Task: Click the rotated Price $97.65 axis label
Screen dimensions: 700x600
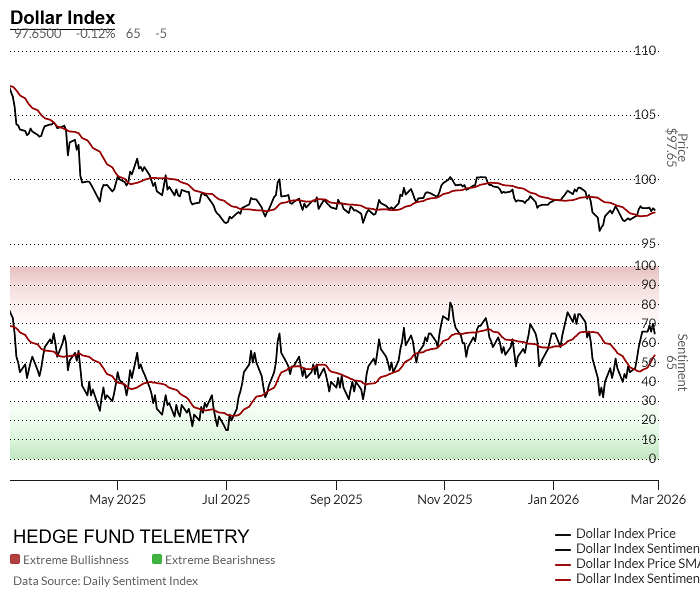Action: coord(676,147)
